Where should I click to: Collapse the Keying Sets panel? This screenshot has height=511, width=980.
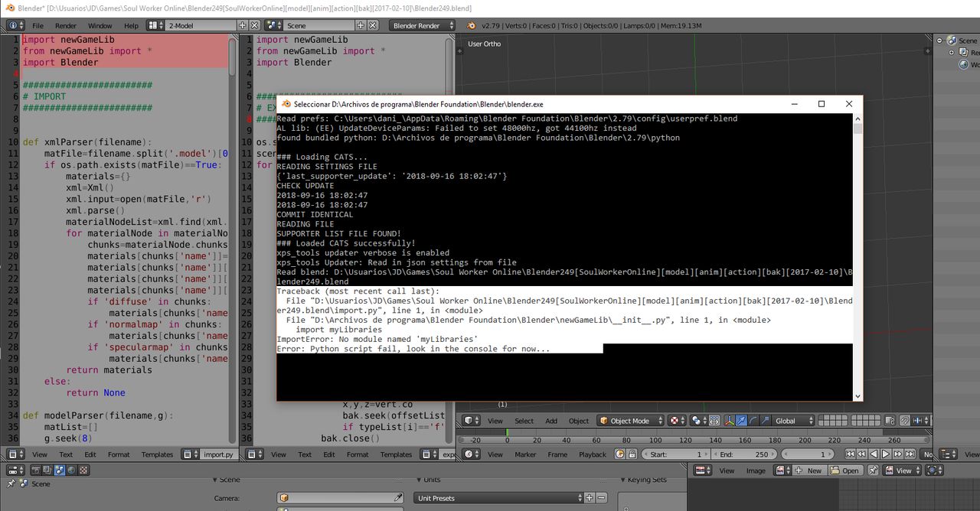[x=622, y=480]
